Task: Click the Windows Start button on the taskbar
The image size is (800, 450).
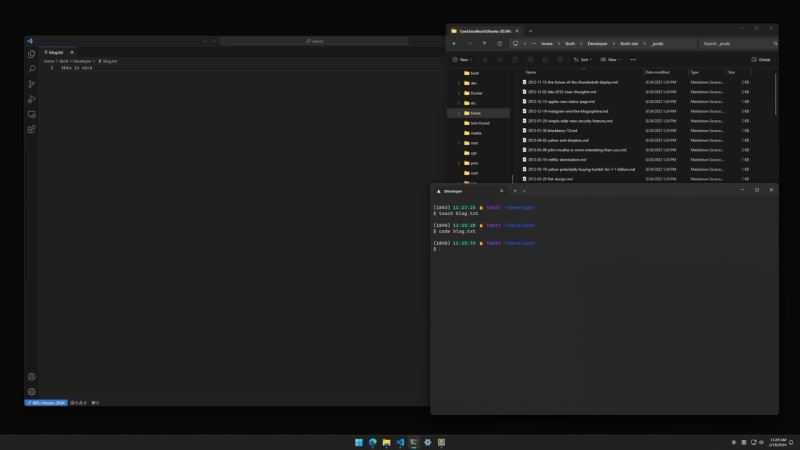Action: 358,441
